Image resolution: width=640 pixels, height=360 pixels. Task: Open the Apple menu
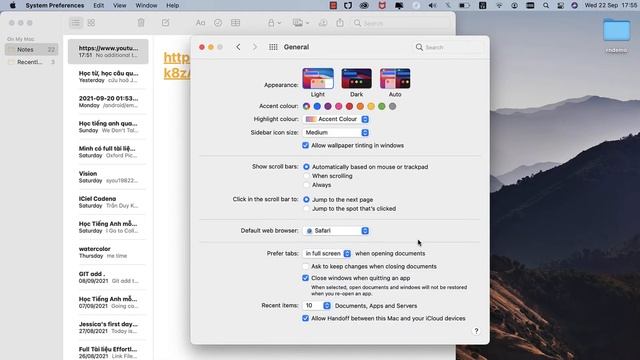pos(13,5)
